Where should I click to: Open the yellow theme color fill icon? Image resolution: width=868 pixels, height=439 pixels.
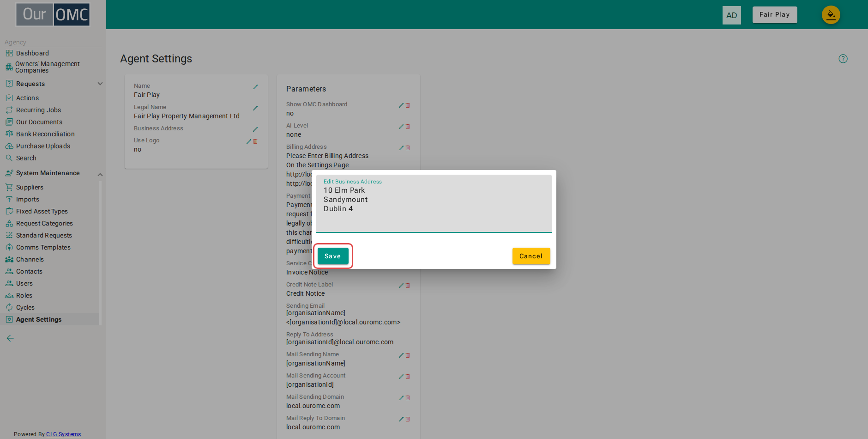(831, 15)
